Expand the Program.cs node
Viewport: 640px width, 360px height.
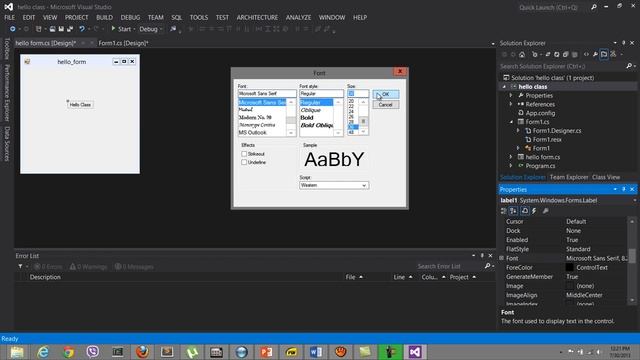pos(511,166)
